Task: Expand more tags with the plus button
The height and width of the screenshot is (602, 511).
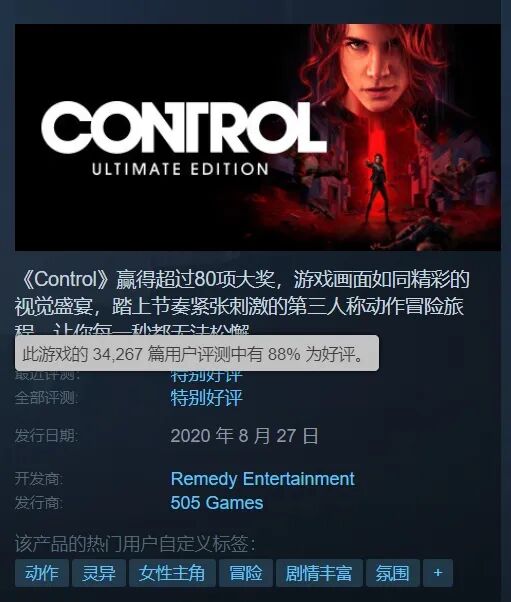Action: click(438, 573)
